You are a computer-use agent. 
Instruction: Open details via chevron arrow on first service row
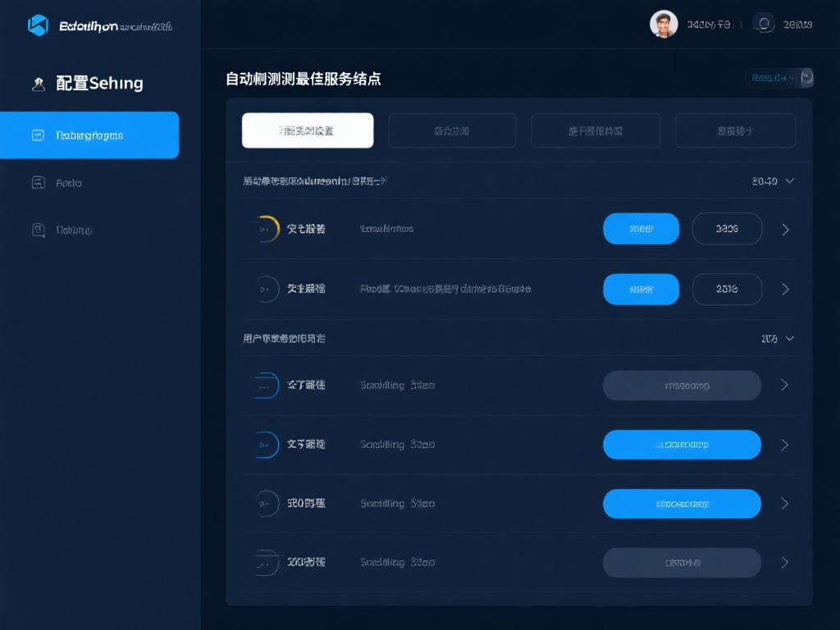click(784, 228)
